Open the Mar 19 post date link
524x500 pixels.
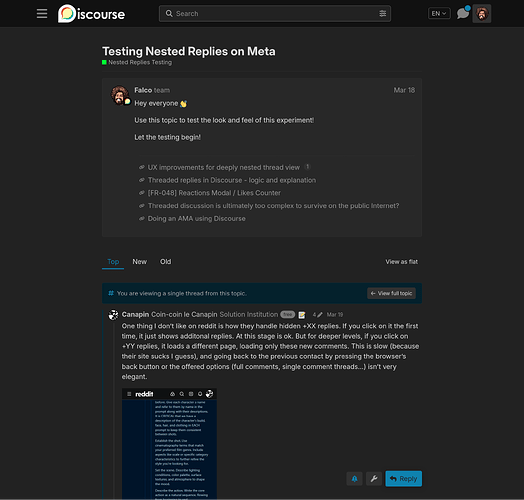335,315
